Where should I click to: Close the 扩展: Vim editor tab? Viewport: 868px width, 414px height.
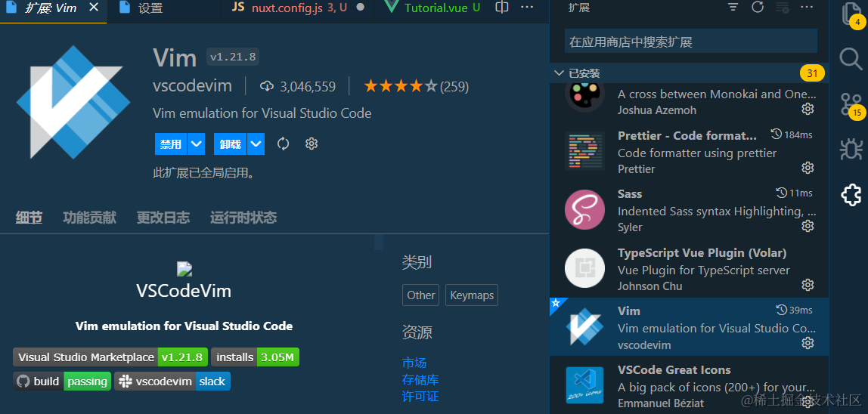(94, 8)
